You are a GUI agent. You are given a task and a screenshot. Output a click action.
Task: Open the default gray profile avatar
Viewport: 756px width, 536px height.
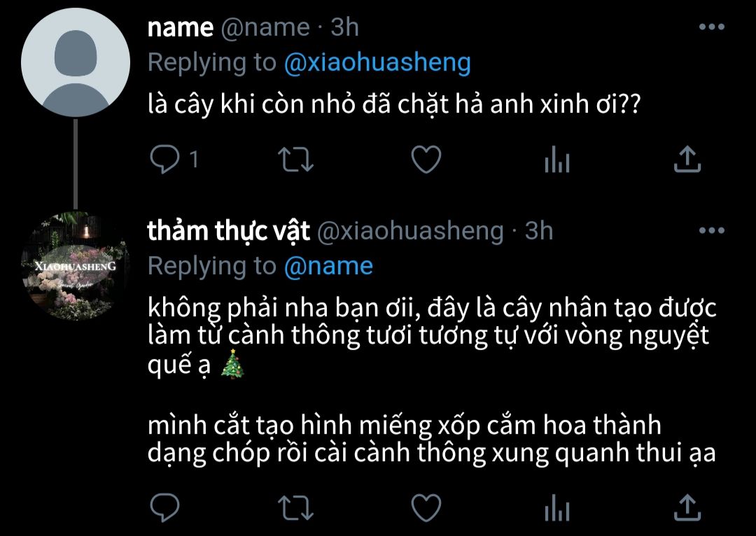click(76, 62)
